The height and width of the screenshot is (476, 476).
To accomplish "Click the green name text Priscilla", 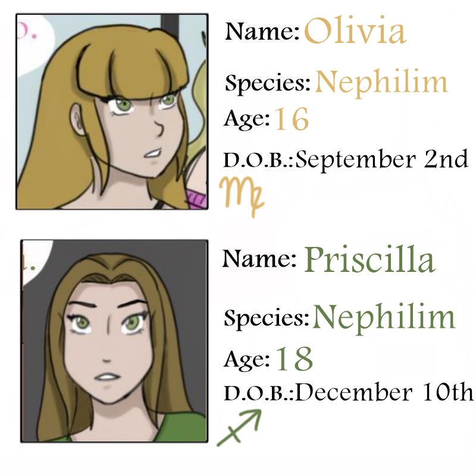I will (369, 259).
